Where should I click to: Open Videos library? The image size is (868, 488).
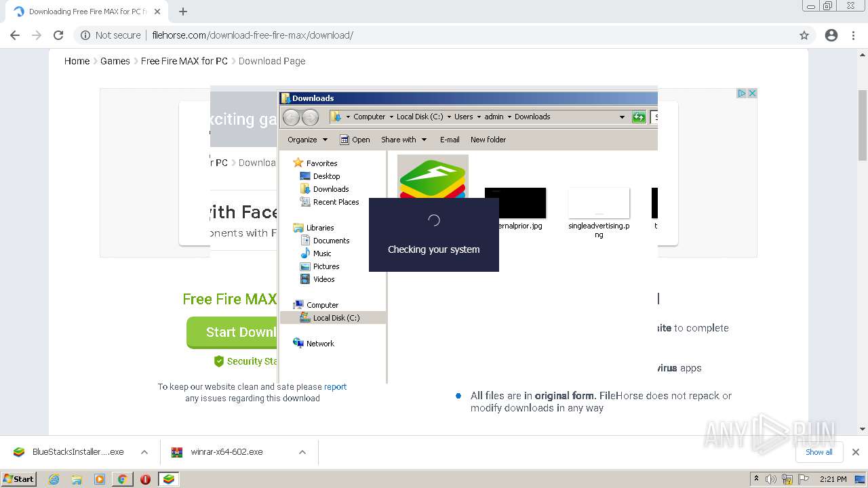pyautogui.click(x=323, y=279)
